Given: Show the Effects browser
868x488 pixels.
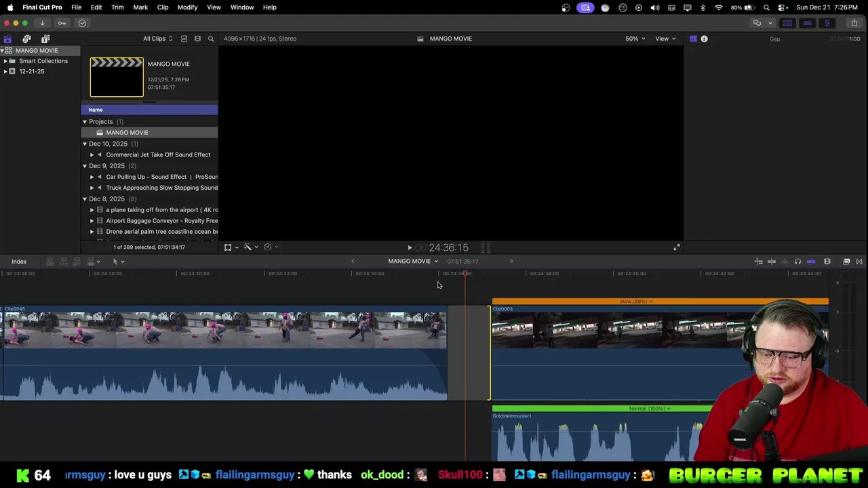Looking at the screenshot, I should coord(846,262).
